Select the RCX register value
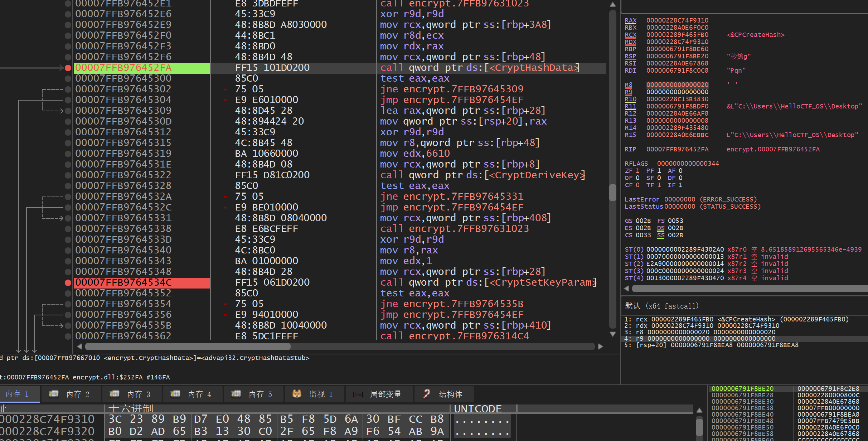The height and width of the screenshot is (441, 868). (677, 35)
